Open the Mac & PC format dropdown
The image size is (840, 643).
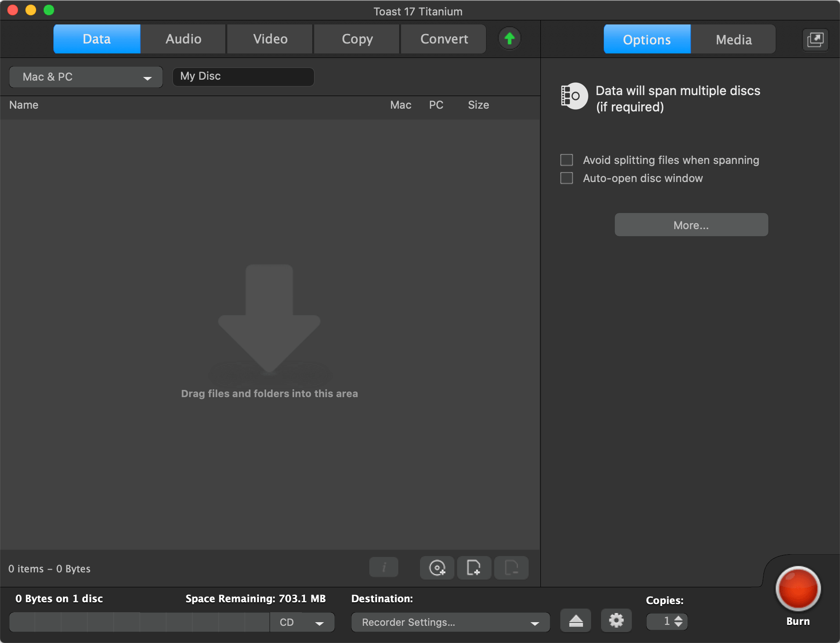coord(86,77)
